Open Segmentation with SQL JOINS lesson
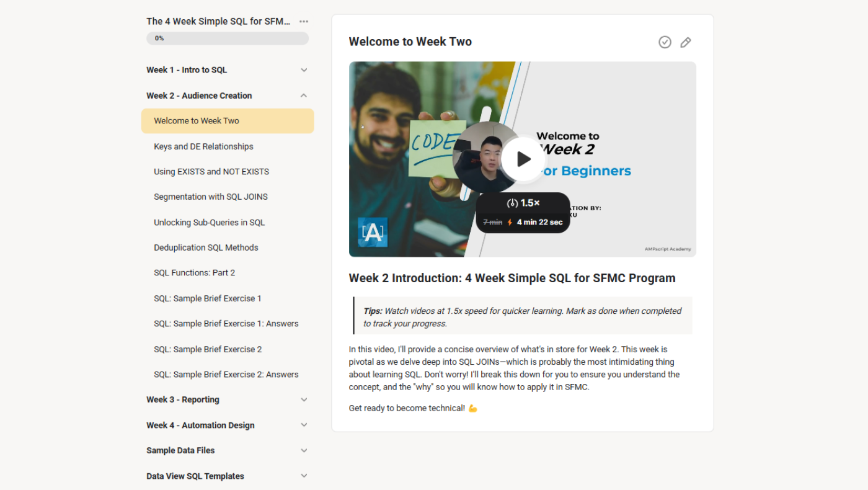The image size is (868, 490). [211, 197]
